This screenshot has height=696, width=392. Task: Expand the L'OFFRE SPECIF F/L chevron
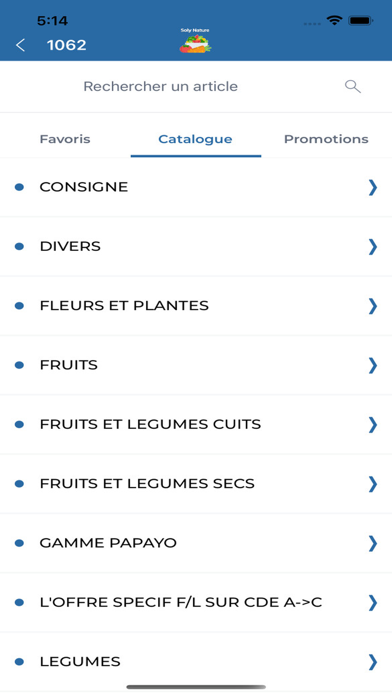click(x=372, y=602)
